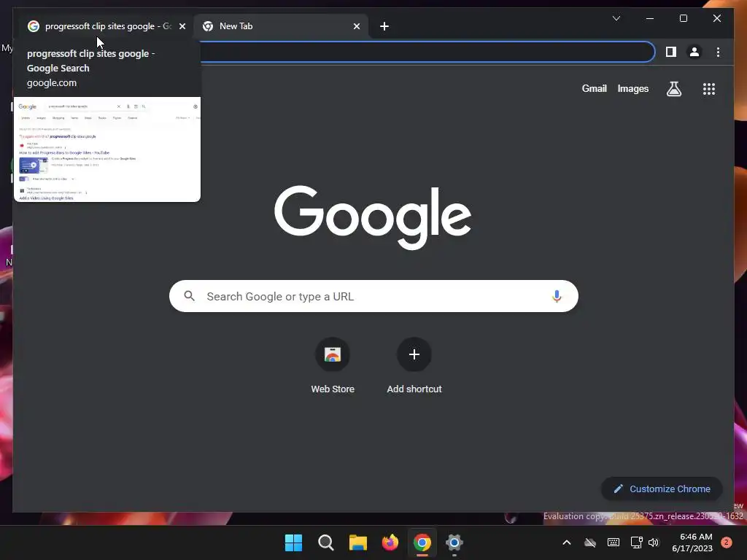Viewport: 747px width, 560px height.
Task: Open a new tab with the plus button
Action: [384, 27]
